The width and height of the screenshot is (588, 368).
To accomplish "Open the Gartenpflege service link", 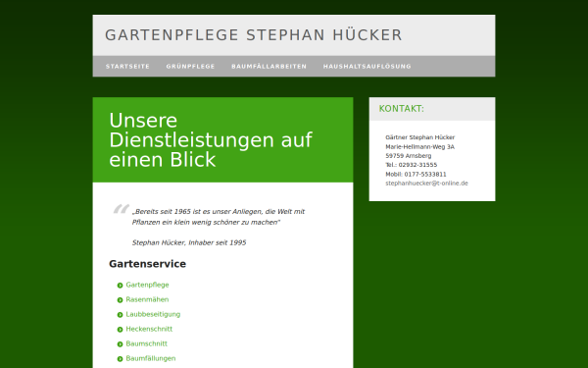I will point(147,285).
